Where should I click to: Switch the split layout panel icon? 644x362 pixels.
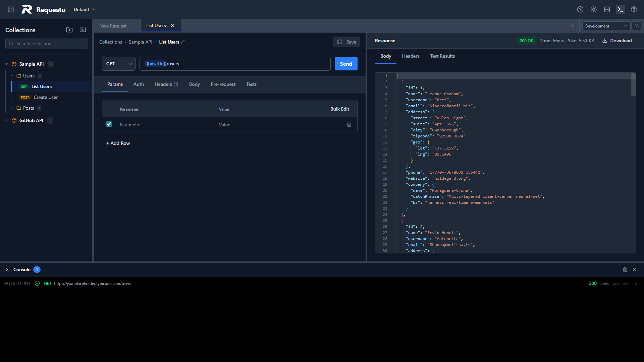pyautogui.click(x=607, y=9)
